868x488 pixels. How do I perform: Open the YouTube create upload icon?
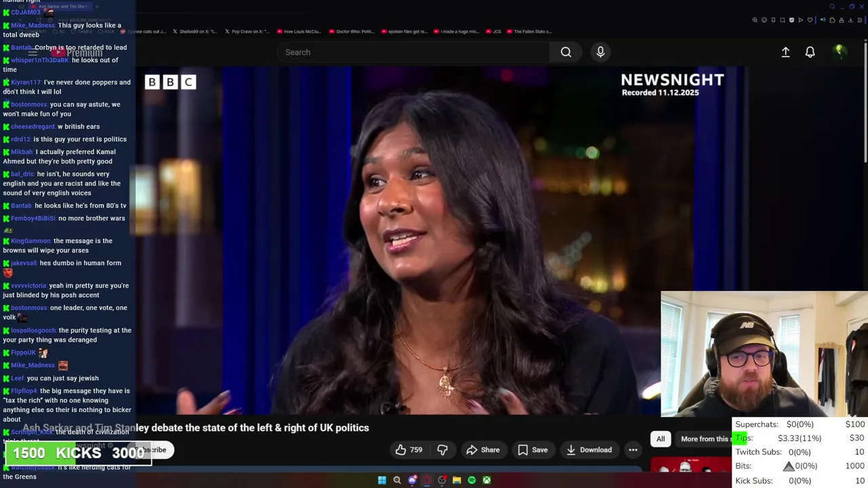(785, 52)
